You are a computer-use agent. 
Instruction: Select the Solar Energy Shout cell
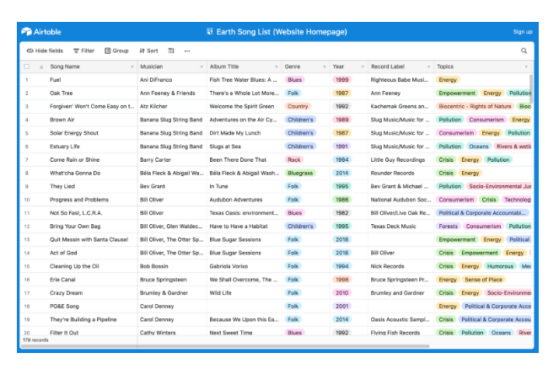tap(92, 133)
